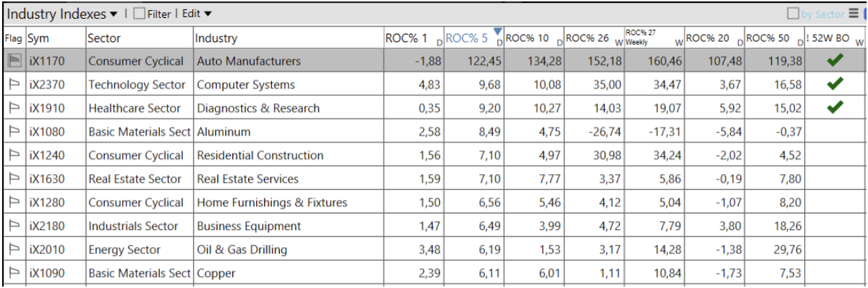This screenshot has height=288, width=868.
Task: Flag the Residential Construction index row
Action: pyautogui.click(x=14, y=155)
